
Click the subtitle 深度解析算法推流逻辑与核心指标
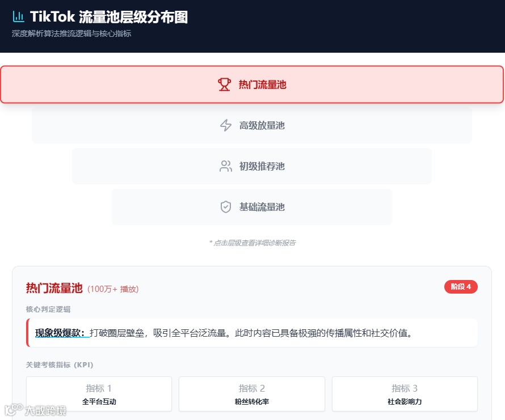point(71,33)
